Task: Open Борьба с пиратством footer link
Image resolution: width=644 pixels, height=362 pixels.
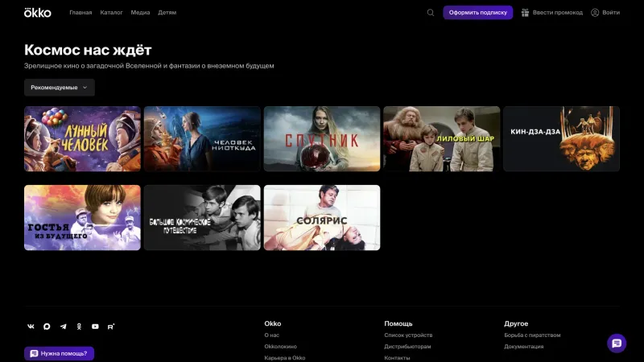Action: tap(532, 335)
